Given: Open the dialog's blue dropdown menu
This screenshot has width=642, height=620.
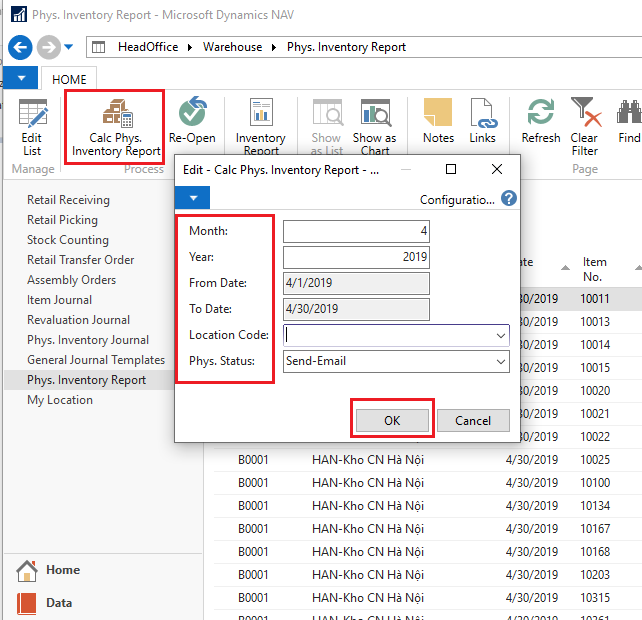Looking at the screenshot, I should pyautogui.click(x=193, y=198).
